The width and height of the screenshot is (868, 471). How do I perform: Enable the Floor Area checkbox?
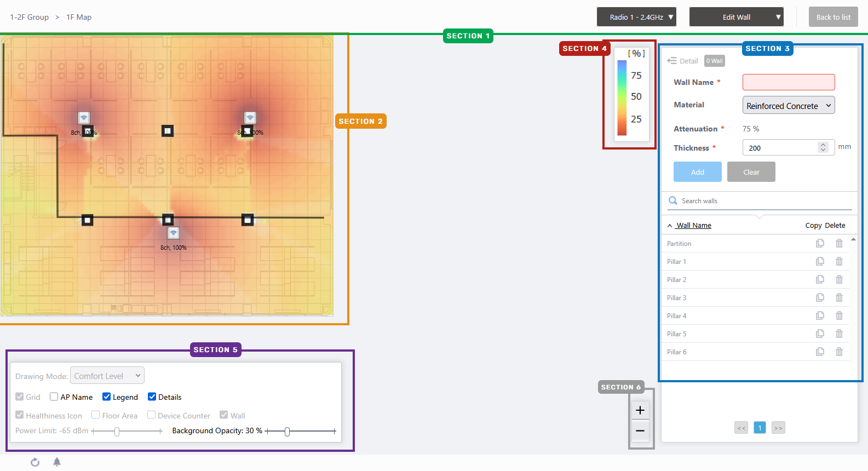96,415
